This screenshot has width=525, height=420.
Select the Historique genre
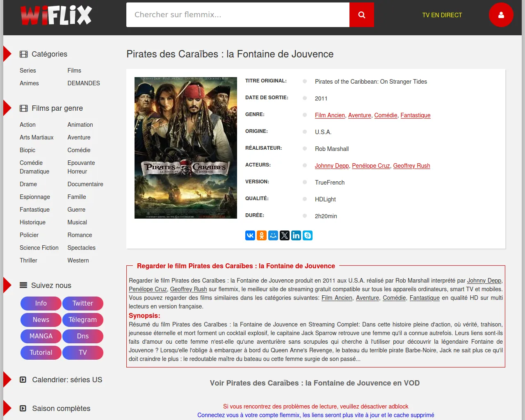click(x=32, y=222)
